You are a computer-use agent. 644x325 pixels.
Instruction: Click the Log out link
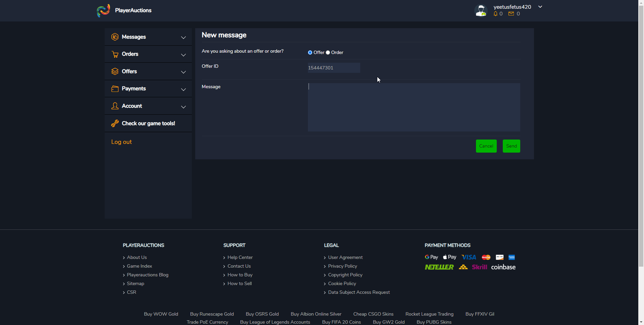121,142
